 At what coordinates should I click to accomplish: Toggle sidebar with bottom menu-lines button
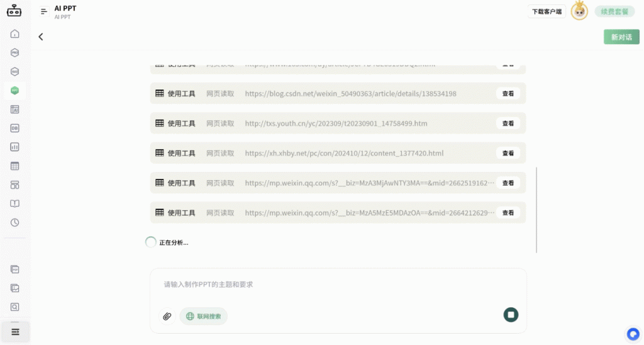(15, 332)
